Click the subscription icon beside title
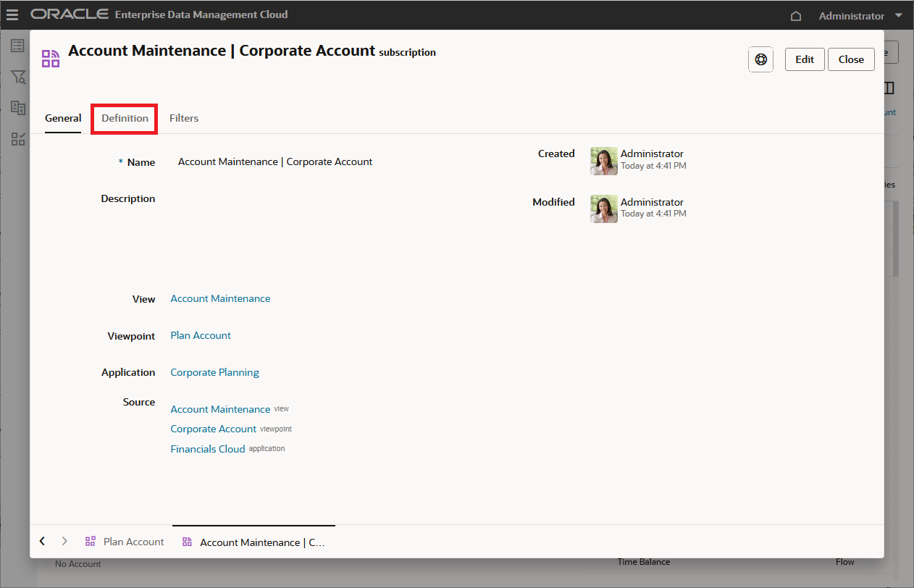This screenshot has height=588, width=914. point(50,59)
